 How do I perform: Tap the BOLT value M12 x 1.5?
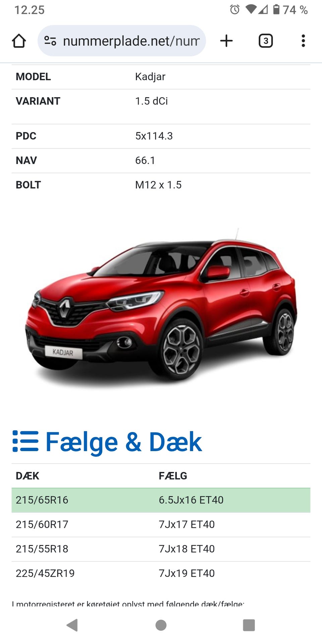pyautogui.click(x=158, y=185)
